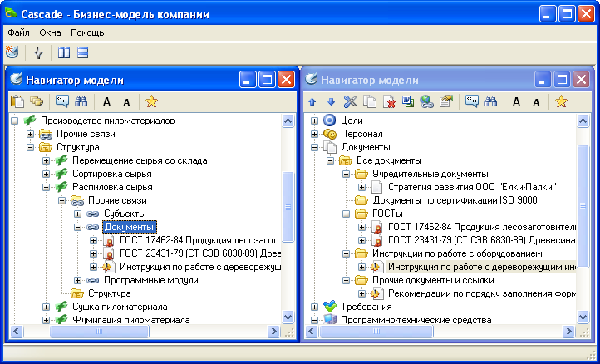Viewport: 600px width, 364px height.
Task: Select Учредительные документы folder
Action: coord(430,174)
